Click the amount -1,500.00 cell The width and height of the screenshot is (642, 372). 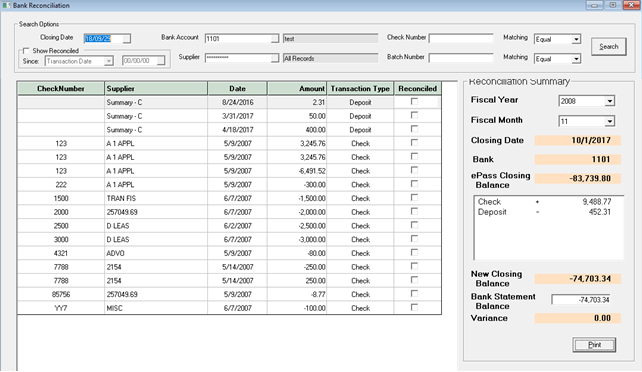[297, 198]
